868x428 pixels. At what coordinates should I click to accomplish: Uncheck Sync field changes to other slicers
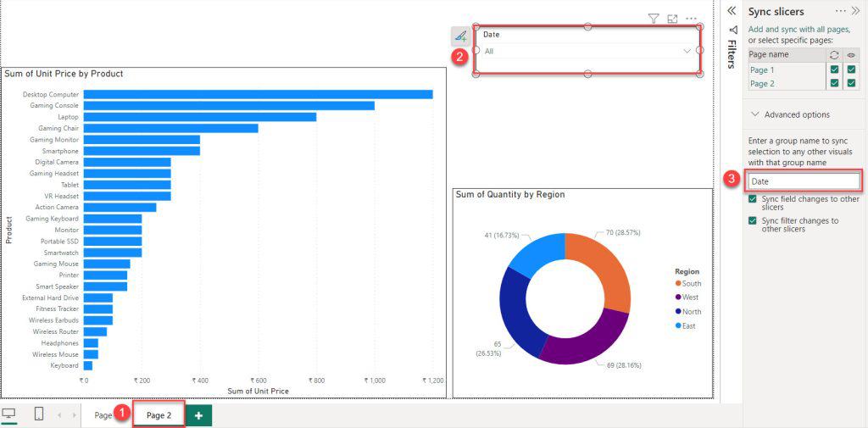click(753, 199)
